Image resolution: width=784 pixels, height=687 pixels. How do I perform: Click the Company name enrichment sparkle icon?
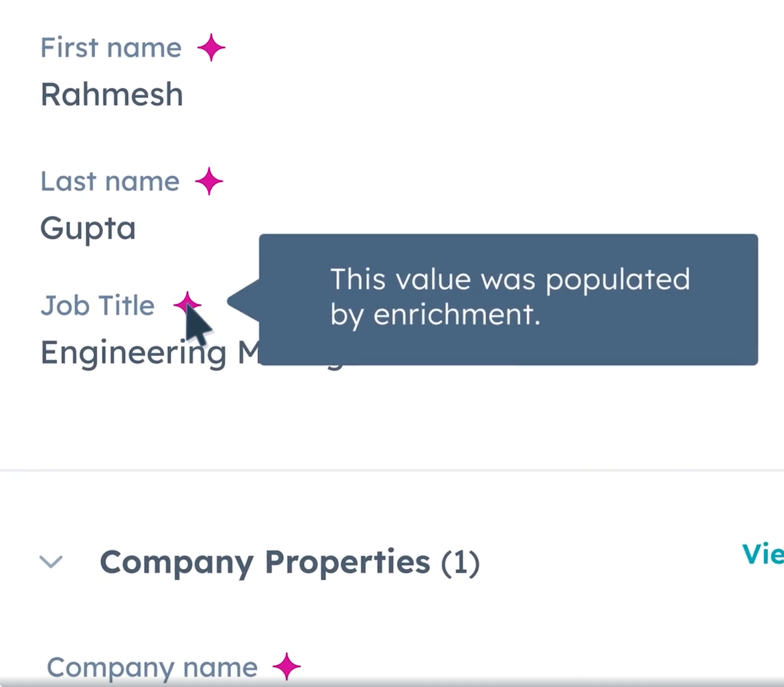click(287, 666)
